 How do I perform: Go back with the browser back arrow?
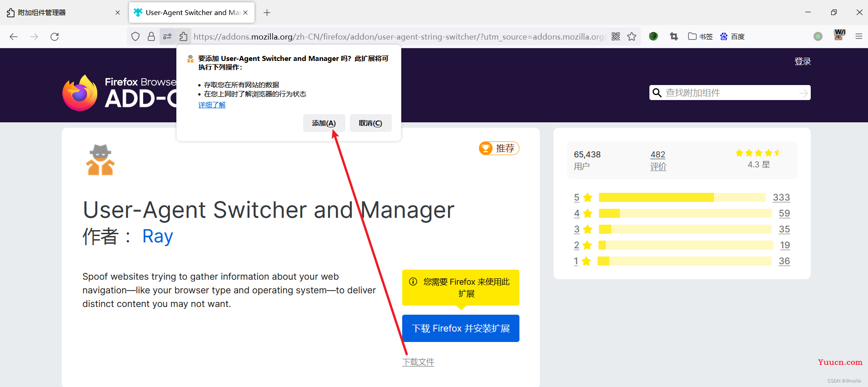point(14,37)
